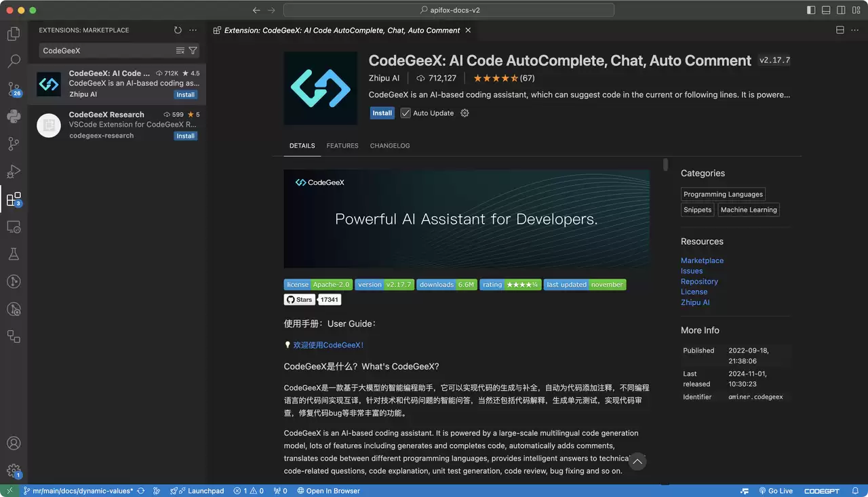Click the extension details scrollbar thumb
Screen dimensions: 868x497
pos(666,165)
